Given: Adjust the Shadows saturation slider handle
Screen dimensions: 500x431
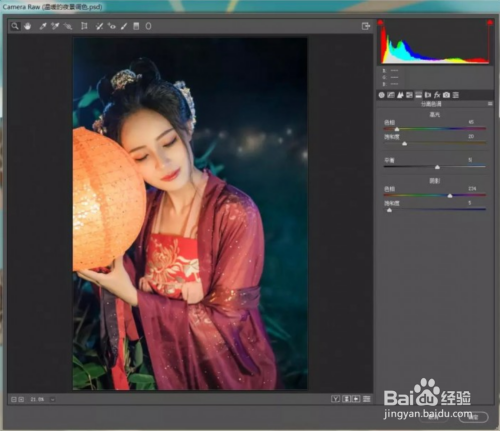Looking at the screenshot, I should point(389,210).
